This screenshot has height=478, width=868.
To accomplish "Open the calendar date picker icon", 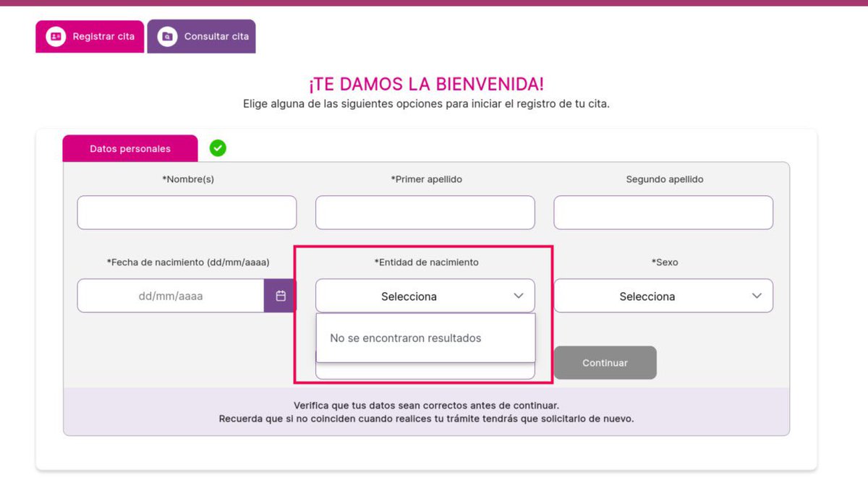I will point(281,296).
